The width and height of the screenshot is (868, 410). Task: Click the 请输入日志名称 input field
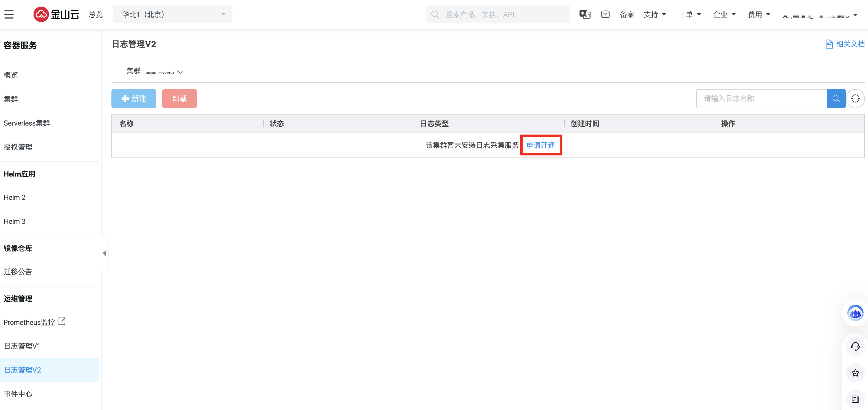761,98
